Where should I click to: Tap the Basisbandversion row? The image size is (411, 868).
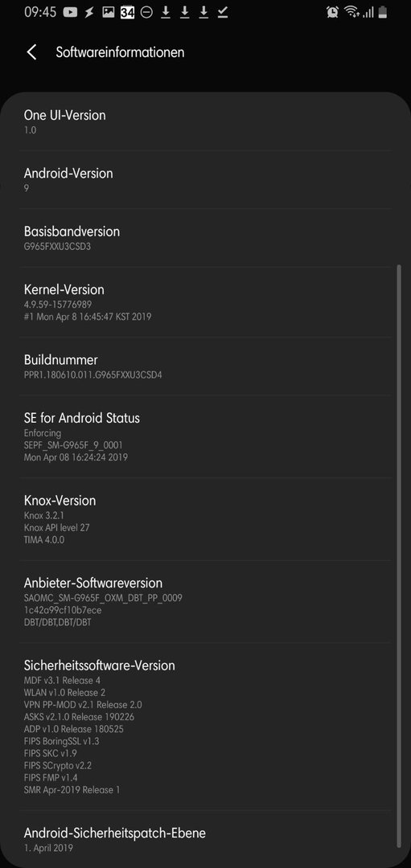tap(206, 237)
